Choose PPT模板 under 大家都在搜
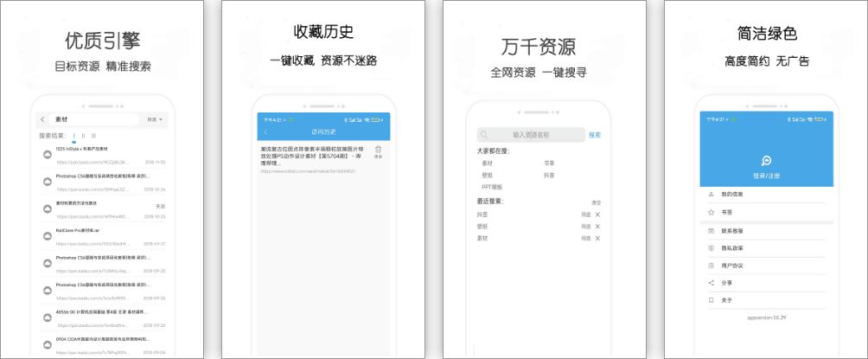The height and width of the screenshot is (359, 868). click(492, 187)
